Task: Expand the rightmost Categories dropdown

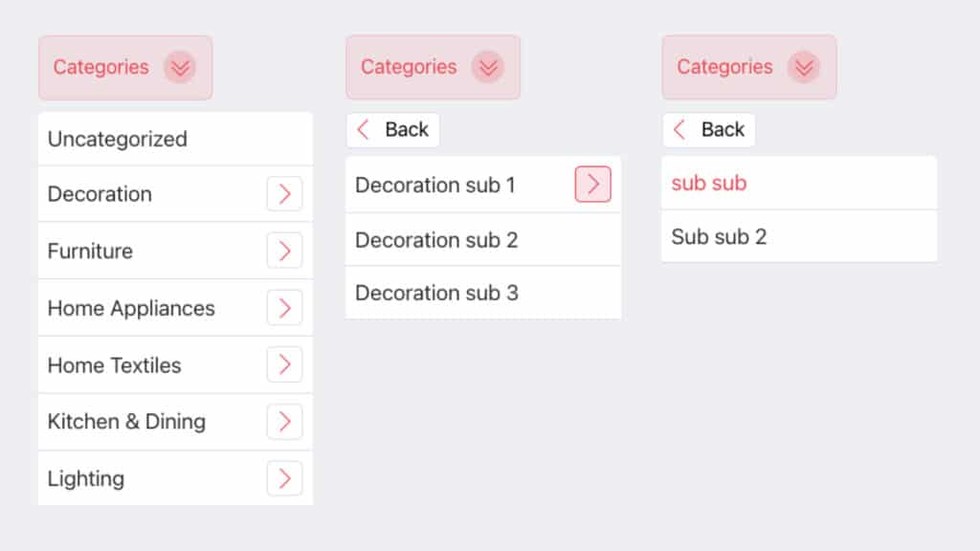Action: (x=748, y=67)
